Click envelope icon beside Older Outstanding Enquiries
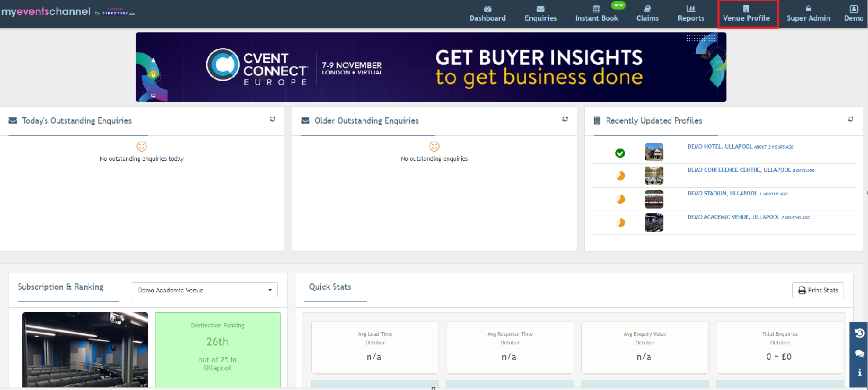868x390 pixels. 305,121
